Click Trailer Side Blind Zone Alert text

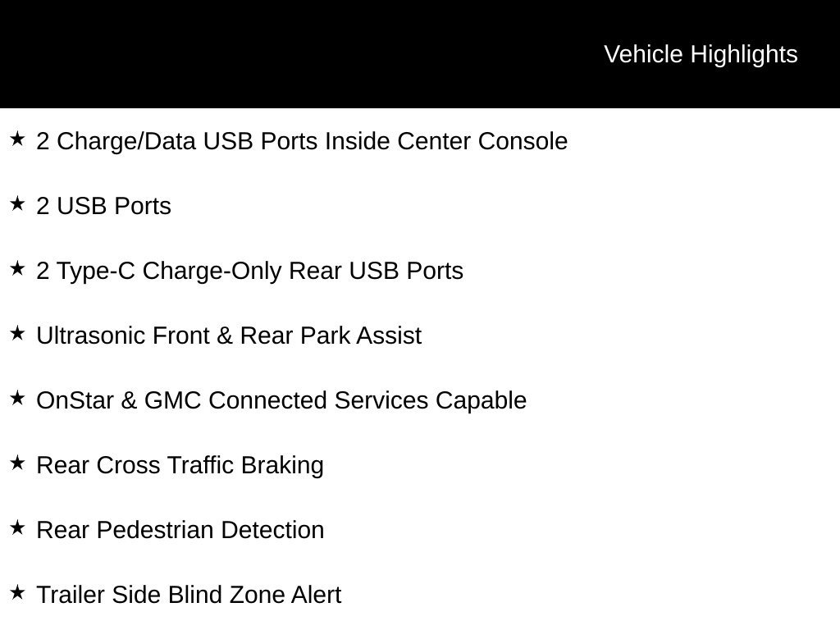coord(189,596)
